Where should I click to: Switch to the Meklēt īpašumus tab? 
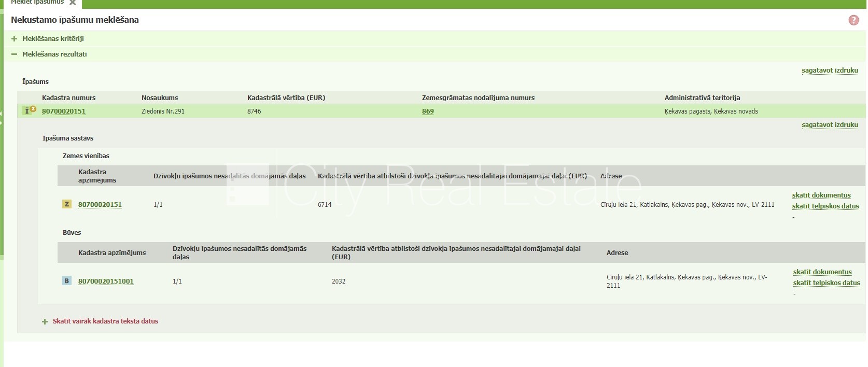pos(37,3)
